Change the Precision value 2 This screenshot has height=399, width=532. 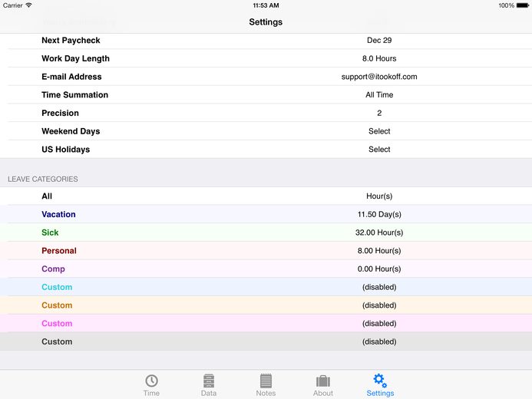(379, 113)
